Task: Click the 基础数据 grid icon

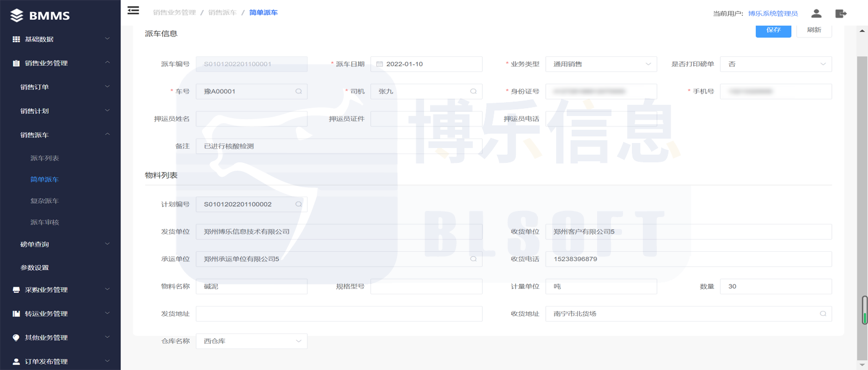Action: tap(16, 39)
